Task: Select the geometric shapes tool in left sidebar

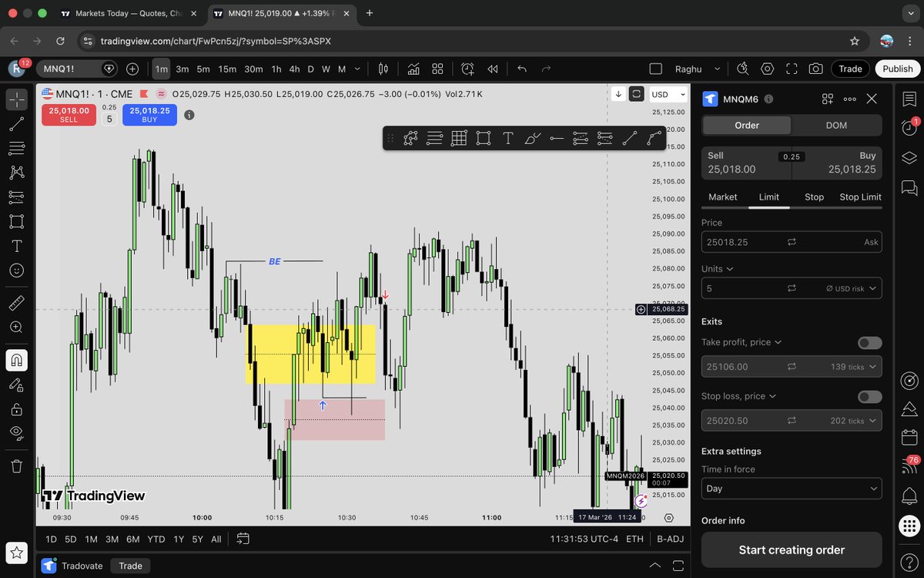Action: (x=16, y=222)
